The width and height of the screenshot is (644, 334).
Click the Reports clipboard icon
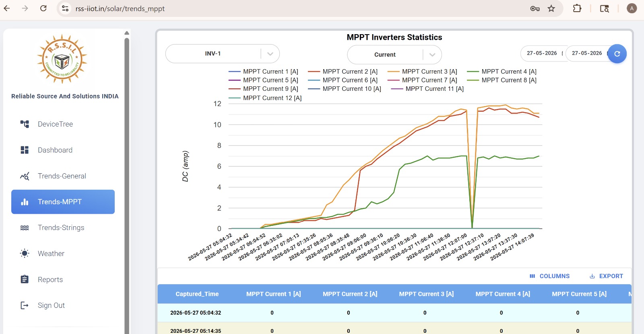pyautogui.click(x=25, y=279)
